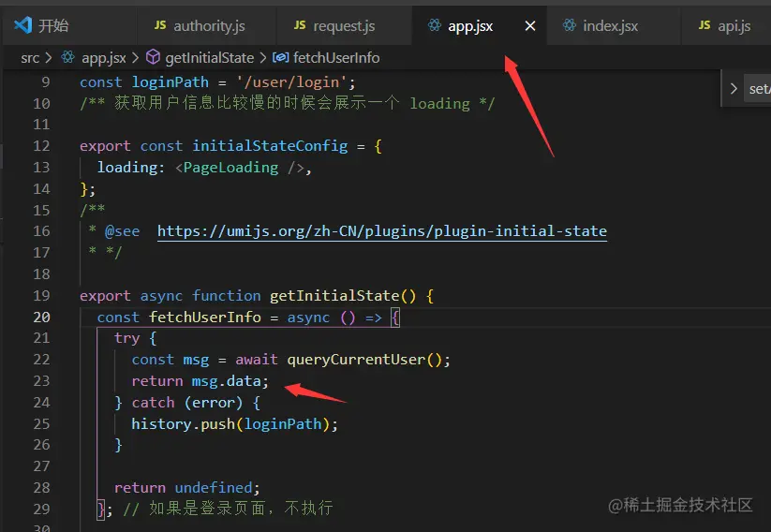
Task: Click the JS icon on request.js tab
Action: (300, 25)
